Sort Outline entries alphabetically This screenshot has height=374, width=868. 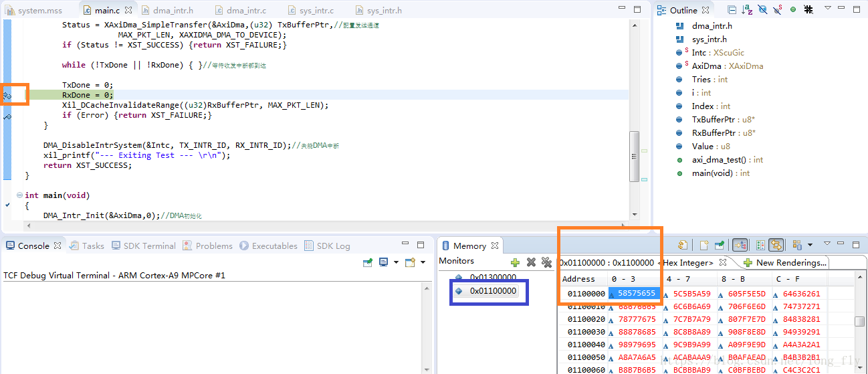tap(748, 10)
